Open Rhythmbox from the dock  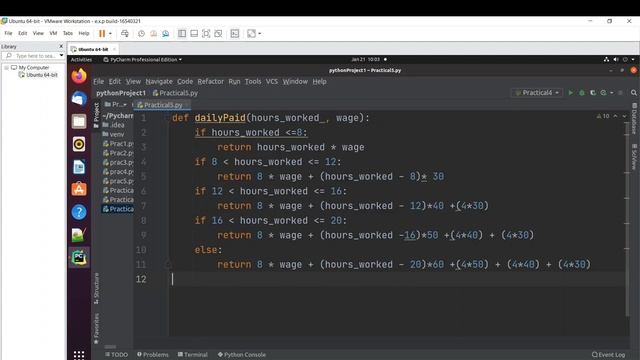(x=79, y=144)
